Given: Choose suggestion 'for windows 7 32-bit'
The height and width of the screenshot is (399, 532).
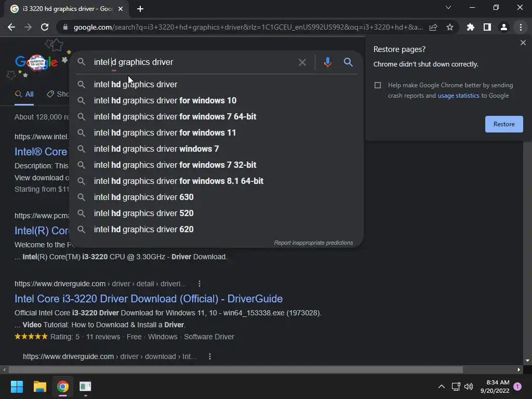Looking at the screenshot, I should 217,165.
